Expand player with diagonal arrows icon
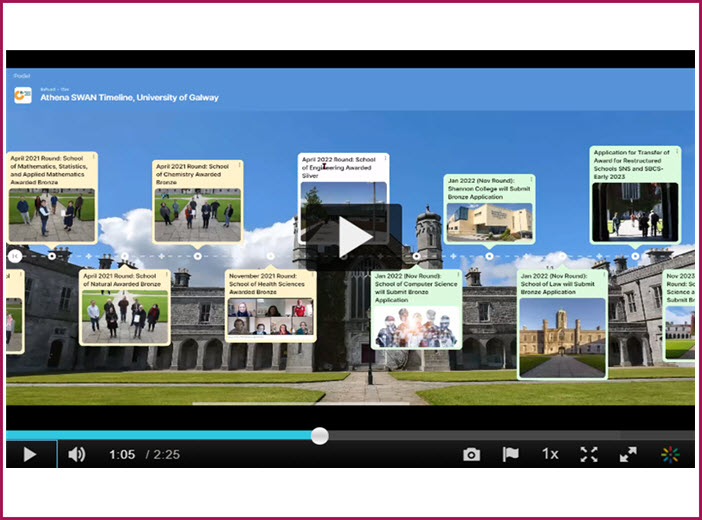 coord(628,454)
